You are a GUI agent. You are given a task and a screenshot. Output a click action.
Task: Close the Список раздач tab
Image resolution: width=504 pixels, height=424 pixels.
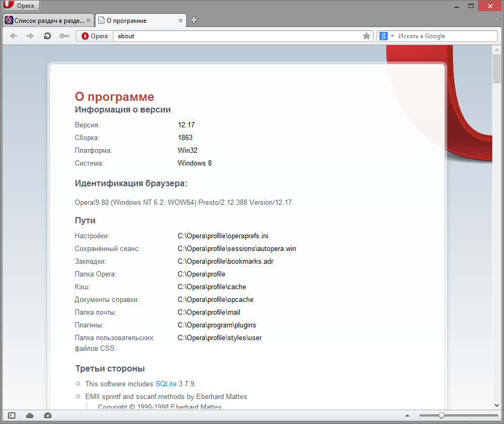(89, 21)
